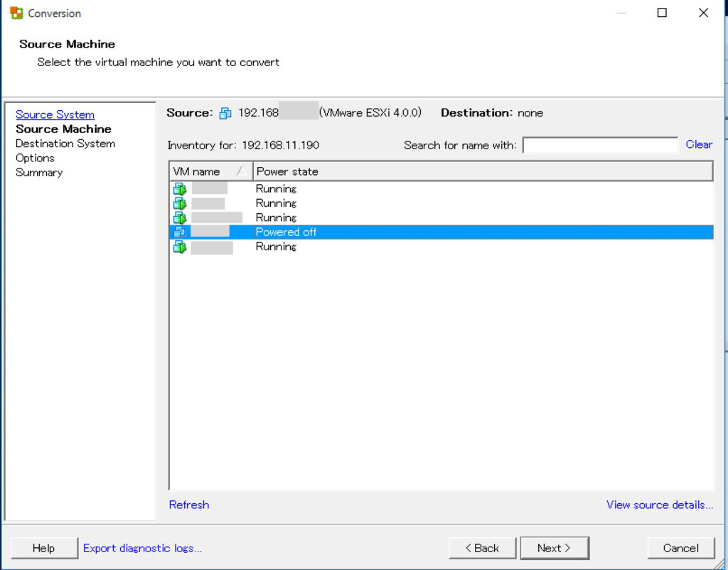728x570 pixels.
Task: Click Running state in second row
Action: 277,203
